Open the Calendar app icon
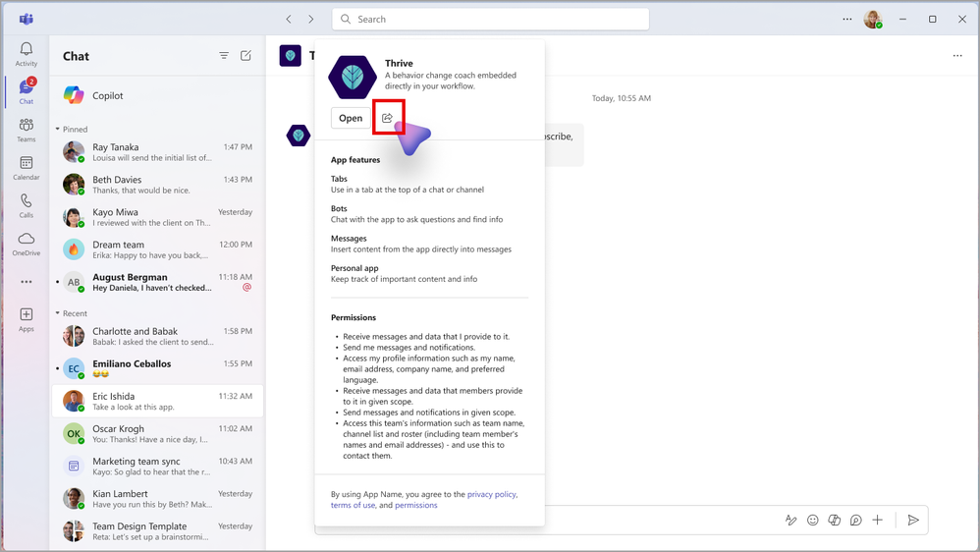 [27, 168]
